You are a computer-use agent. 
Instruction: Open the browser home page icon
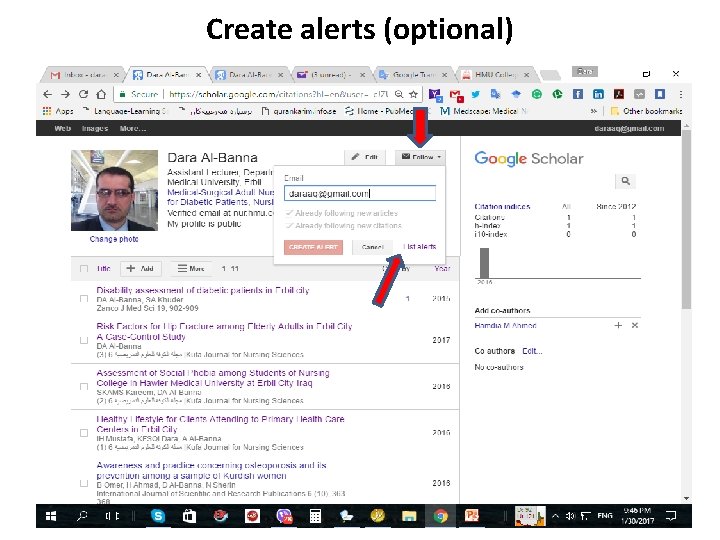[101, 94]
